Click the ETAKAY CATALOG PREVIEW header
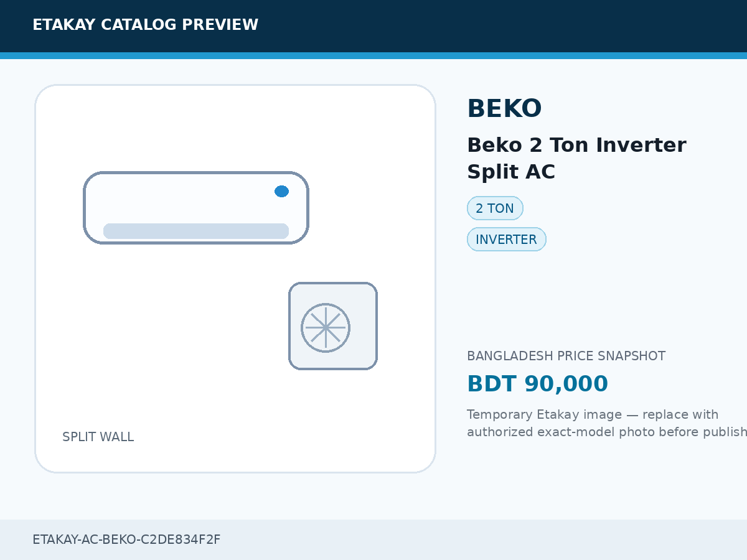The width and height of the screenshot is (747, 560). 145,25
